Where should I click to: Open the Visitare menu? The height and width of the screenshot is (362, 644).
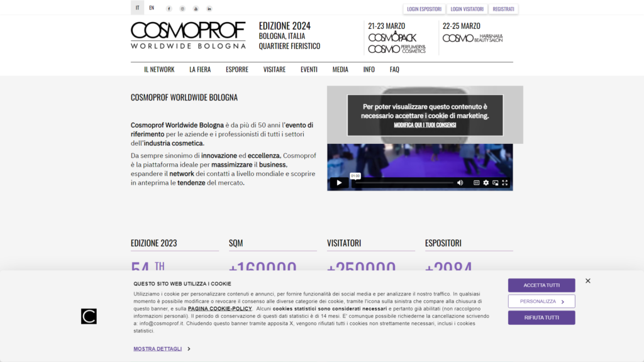click(x=274, y=69)
